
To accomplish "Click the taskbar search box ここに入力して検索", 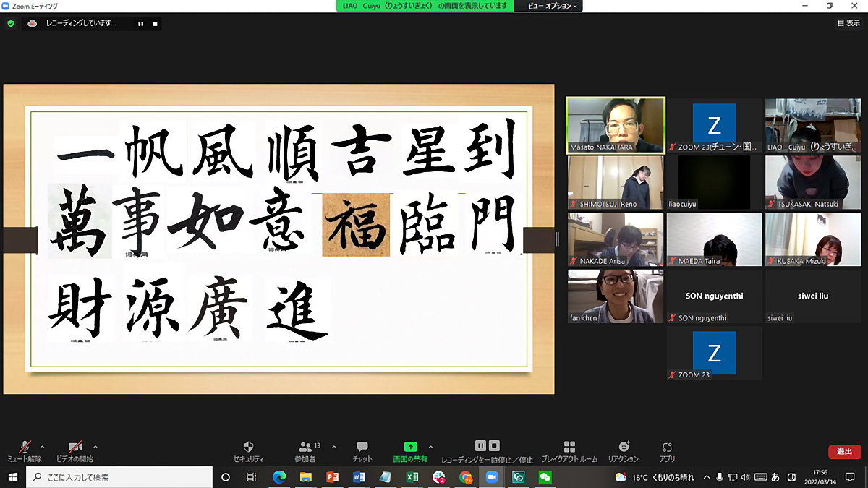I will (x=119, y=477).
